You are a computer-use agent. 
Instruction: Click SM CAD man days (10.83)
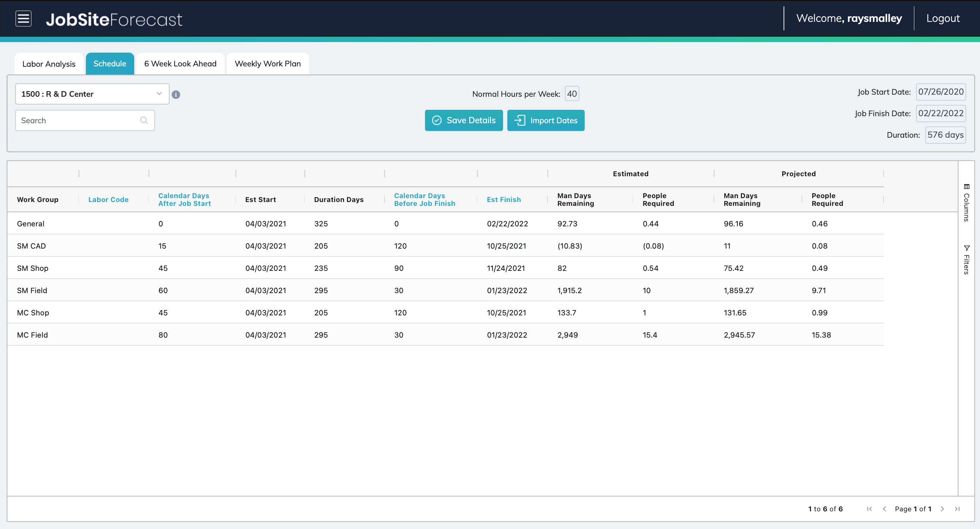(x=570, y=246)
